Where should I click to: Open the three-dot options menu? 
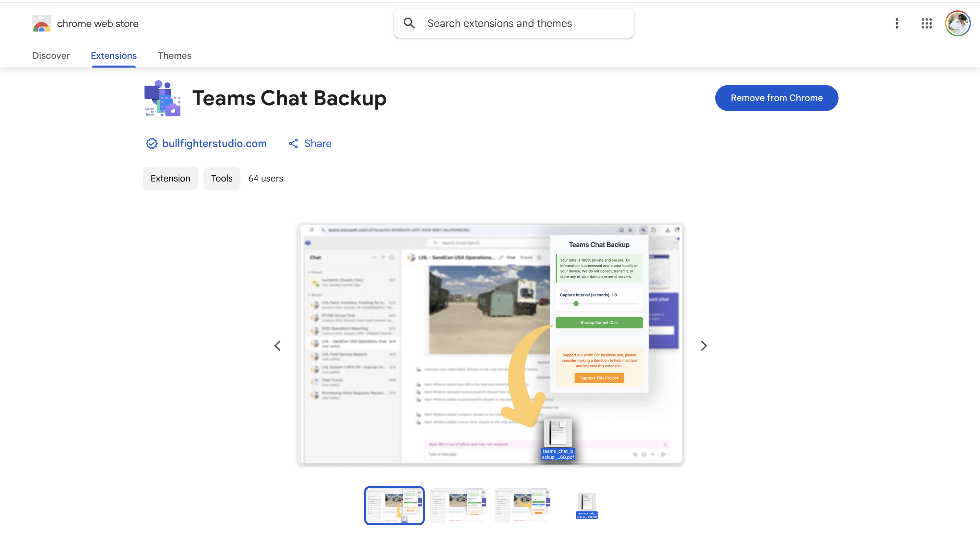coord(896,23)
